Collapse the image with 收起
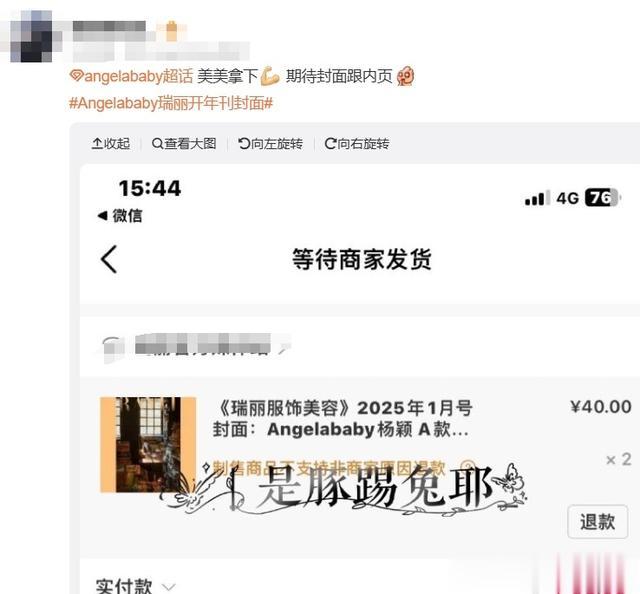Image resolution: width=640 pixels, height=594 pixels. [x=111, y=143]
